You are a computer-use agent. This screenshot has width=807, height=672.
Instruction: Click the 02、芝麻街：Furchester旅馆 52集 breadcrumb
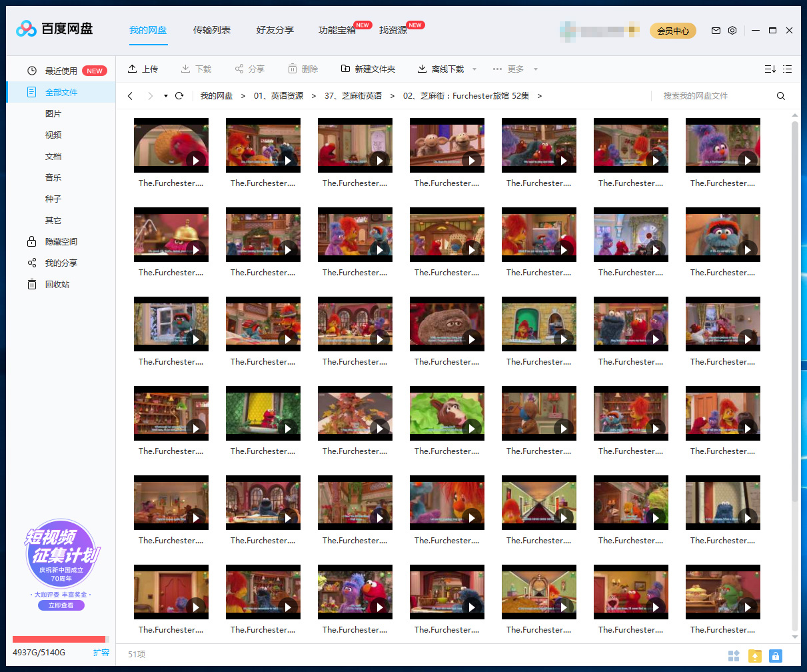(466, 96)
